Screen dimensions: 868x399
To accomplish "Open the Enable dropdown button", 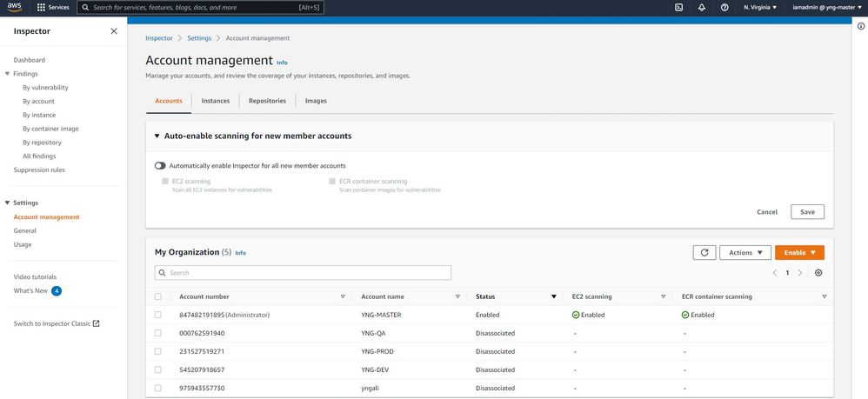I will click(x=799, y=252).
